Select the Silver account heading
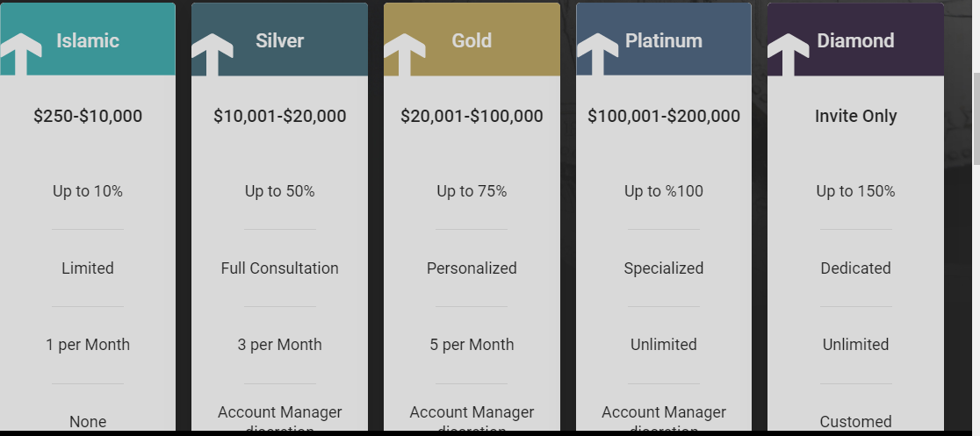Viewport: 980px width, 436px height. coord(279,40)
